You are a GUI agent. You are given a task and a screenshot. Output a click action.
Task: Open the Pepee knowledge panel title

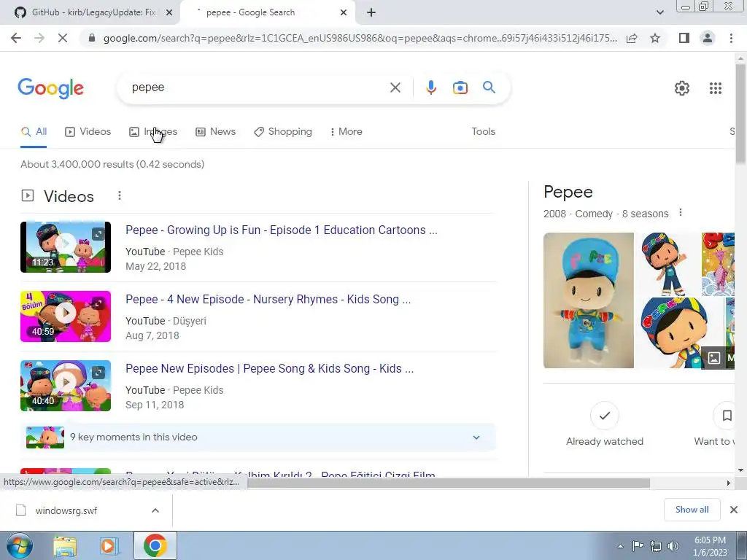point(568,192)
